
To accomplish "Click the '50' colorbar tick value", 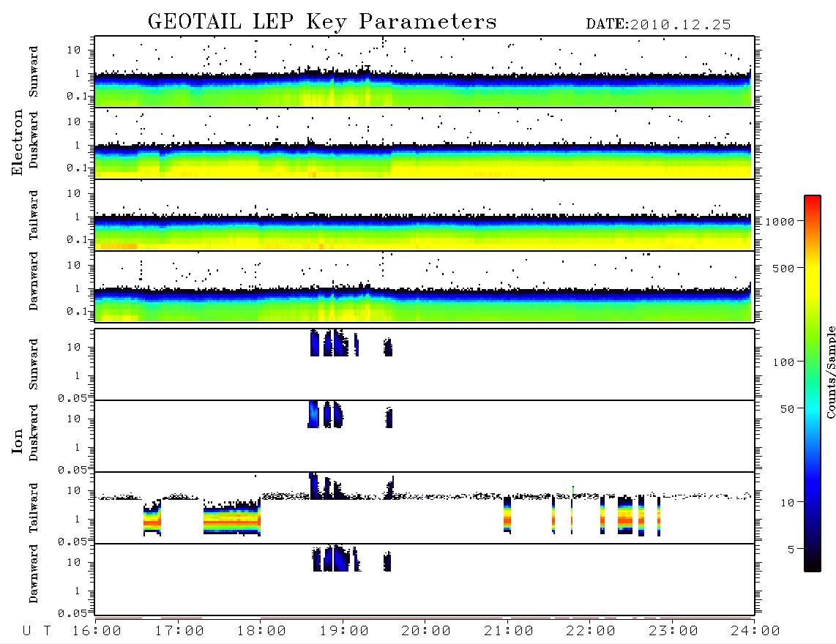I will pos(786,409).
